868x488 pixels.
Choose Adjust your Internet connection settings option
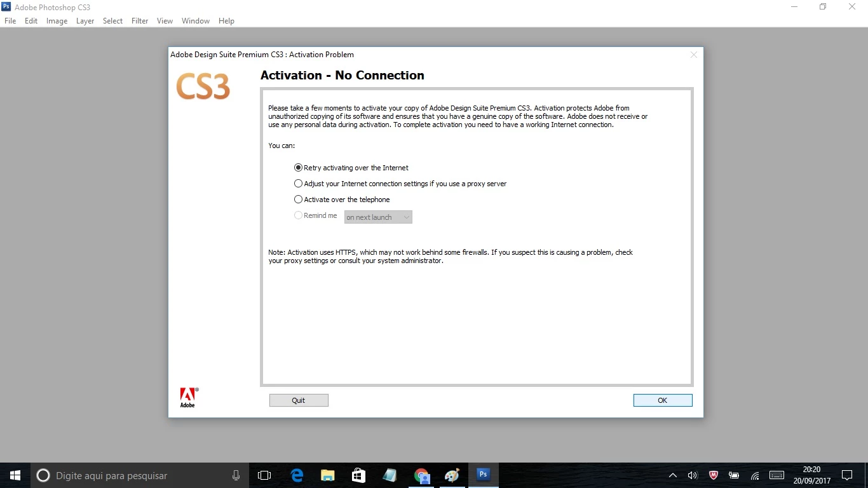tap(400, 184)
